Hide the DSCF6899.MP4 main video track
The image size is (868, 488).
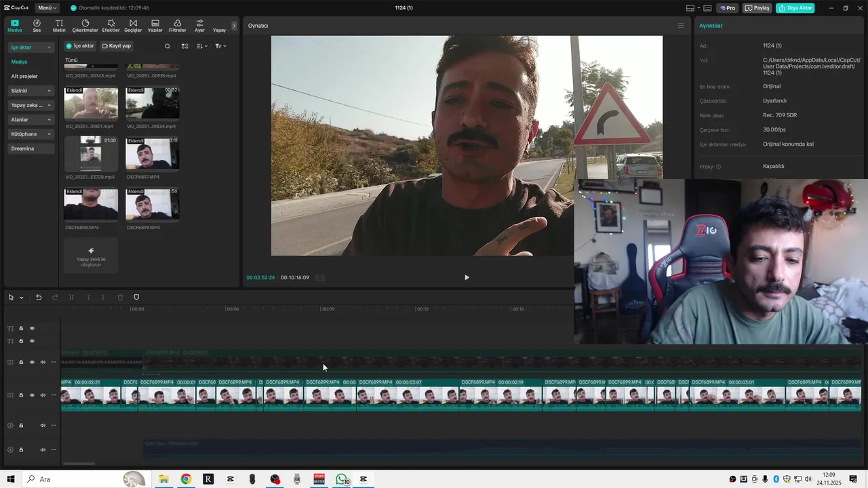point(32,395)
